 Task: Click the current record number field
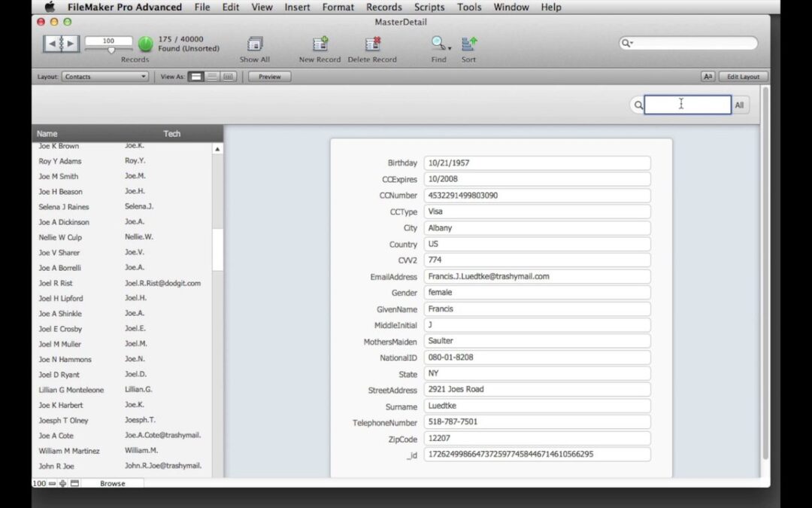point(108,41)
